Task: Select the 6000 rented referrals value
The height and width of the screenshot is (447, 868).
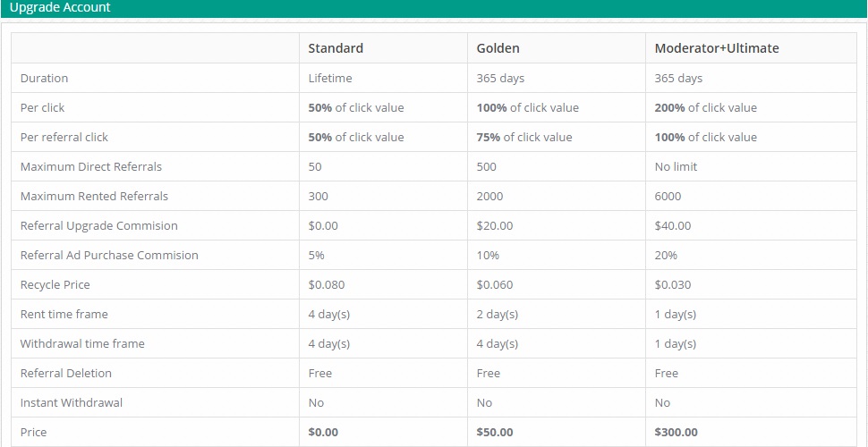Action: point(668,196)
